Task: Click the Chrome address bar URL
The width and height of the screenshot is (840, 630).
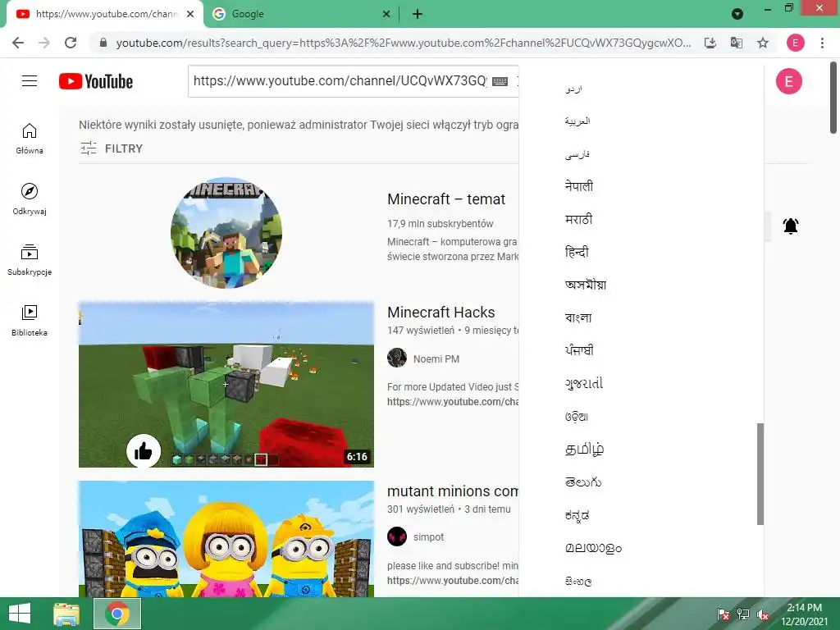Action: pos(403,43)
